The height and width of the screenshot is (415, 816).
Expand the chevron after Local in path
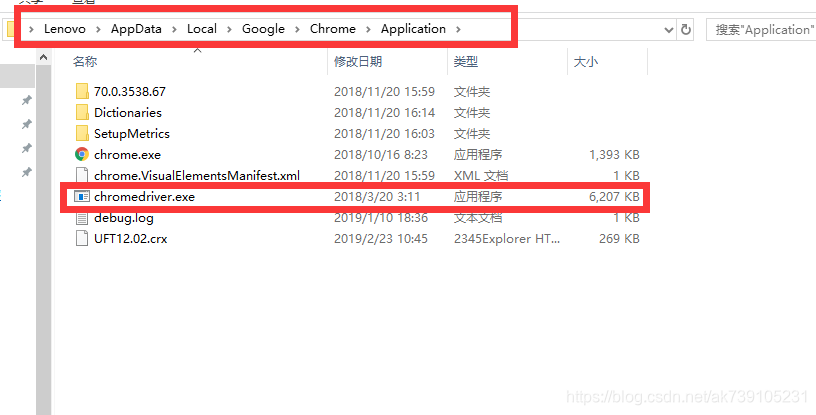click(x=230, y=30)
